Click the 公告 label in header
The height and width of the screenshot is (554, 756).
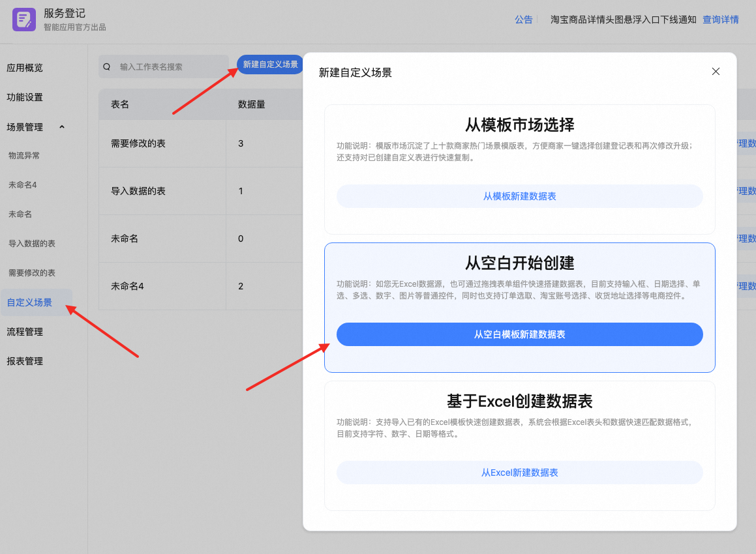[x=524, y=20]
